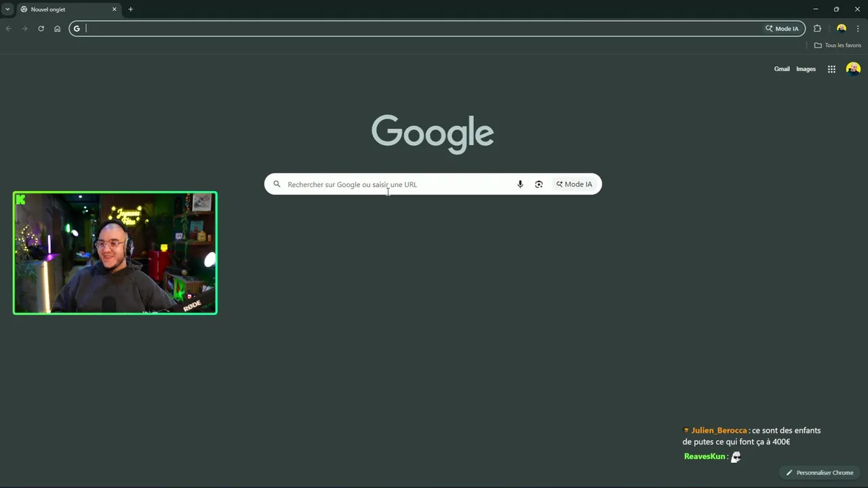Open the Tous les favoris folder
868x488 pixels.
click(837, 45)
